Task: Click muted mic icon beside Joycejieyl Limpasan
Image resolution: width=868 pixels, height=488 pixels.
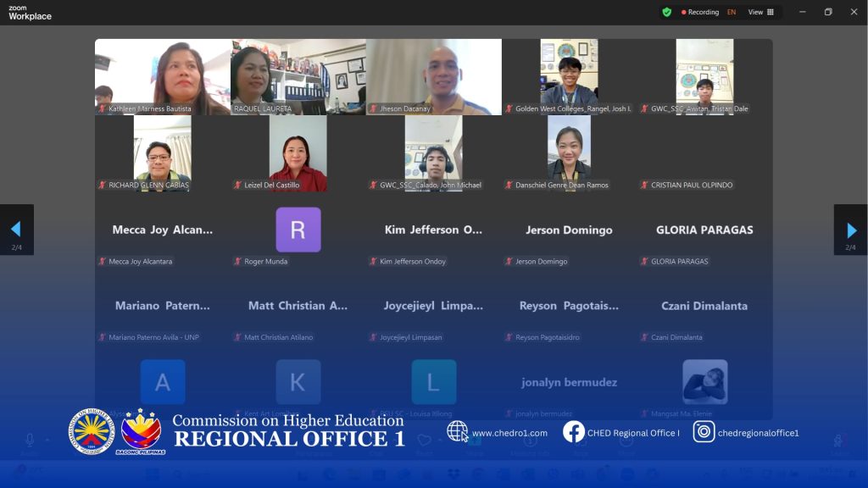Action: pyautogui.click(x=373, y=337)
